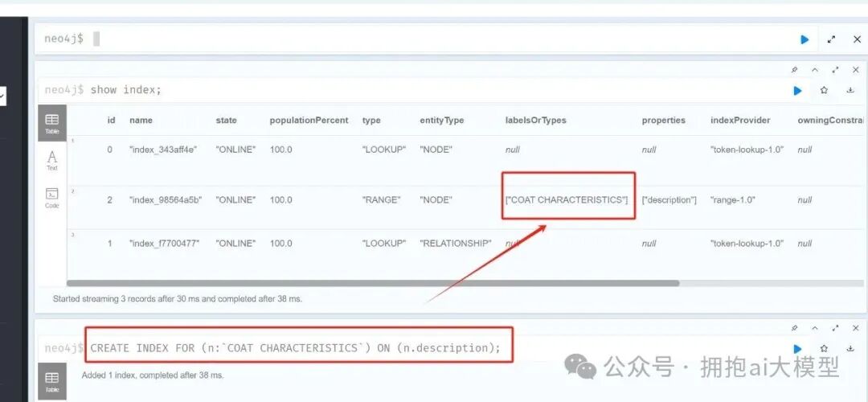868x402 pixels.
Task: Switch show index result to Table view
Action: pyautogui.click(x=52, y=123)
